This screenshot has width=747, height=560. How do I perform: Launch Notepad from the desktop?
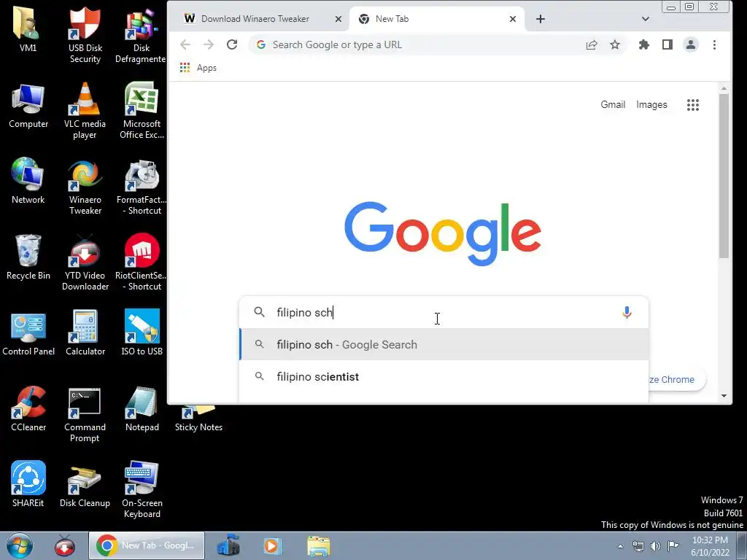142,409
